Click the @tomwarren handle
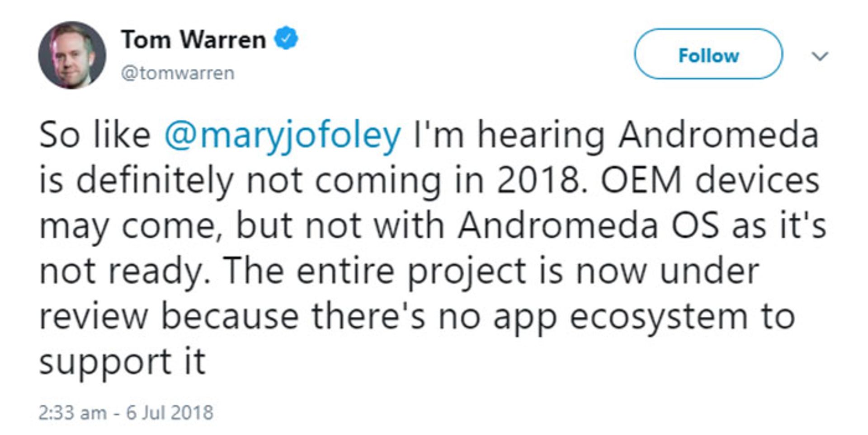Image resolution: width=868 pixels, height=435 pixels. click(178, 73)
